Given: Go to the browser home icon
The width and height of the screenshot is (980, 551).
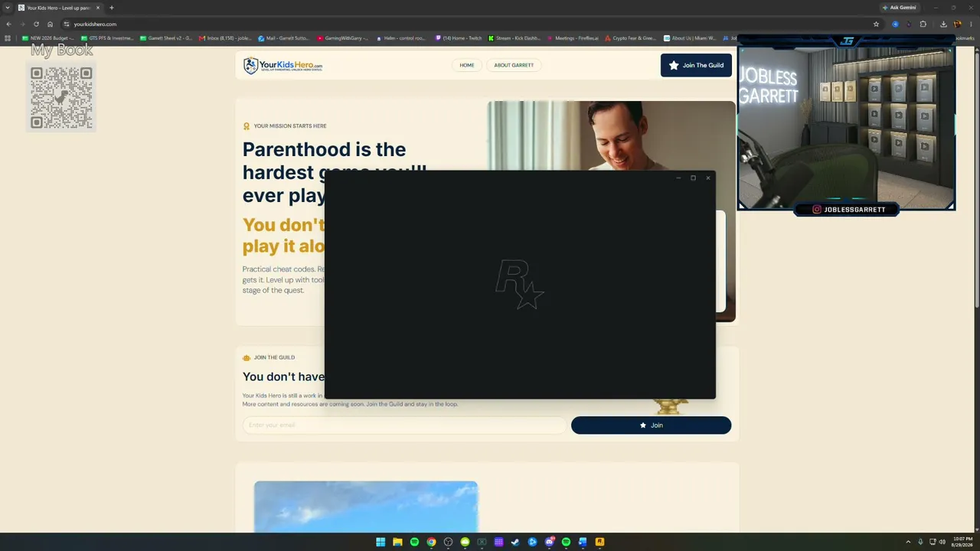Looking at the screenshot, I should tap(50, 24).
